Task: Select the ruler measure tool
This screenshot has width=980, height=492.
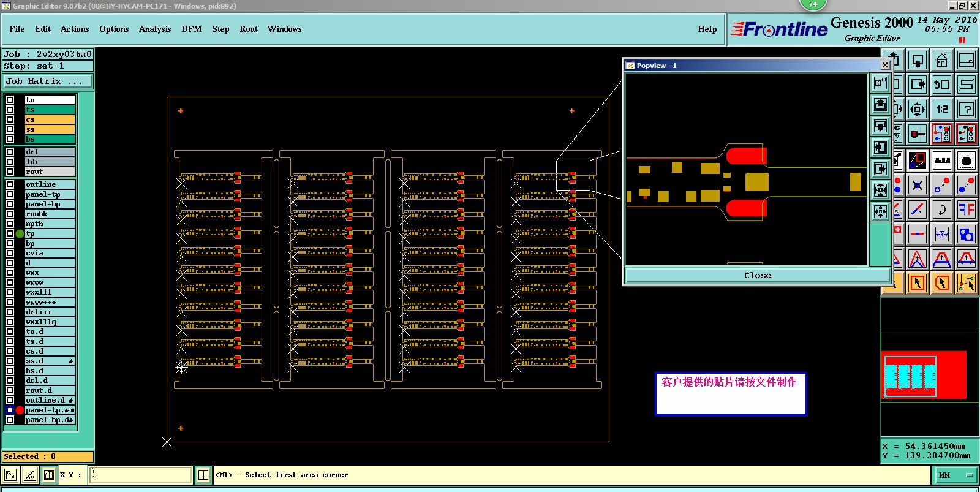Action: click(941, 161)
